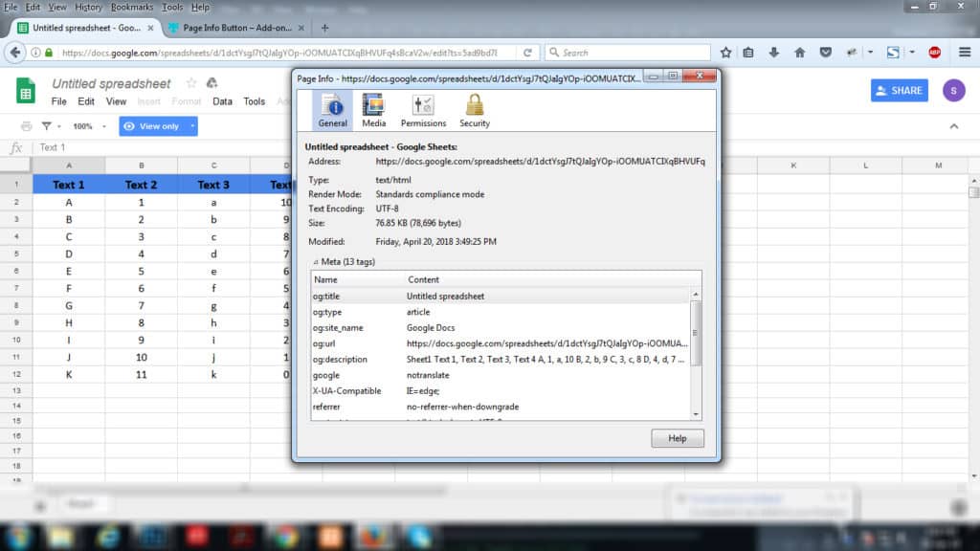Open the file explorer folder on taskbar

[60, 536]
